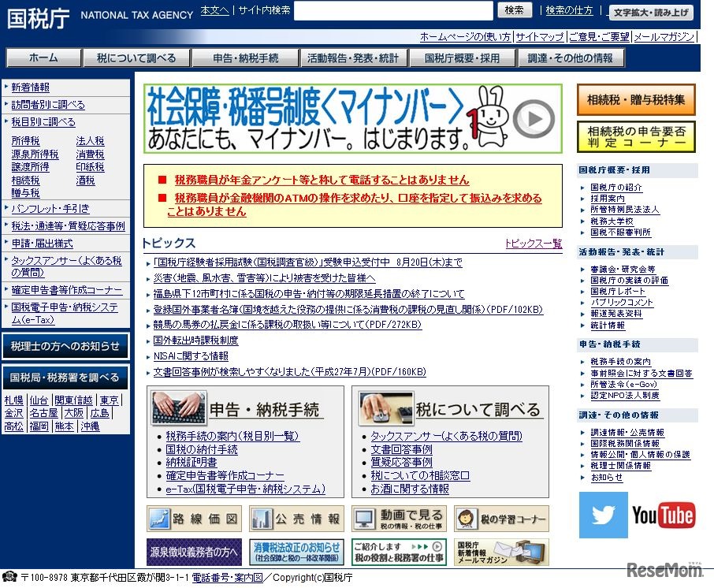This screenshot has width=714, height=588.
Task: Open the 公売情報 public auction info icon
Action: pos(298,519)
